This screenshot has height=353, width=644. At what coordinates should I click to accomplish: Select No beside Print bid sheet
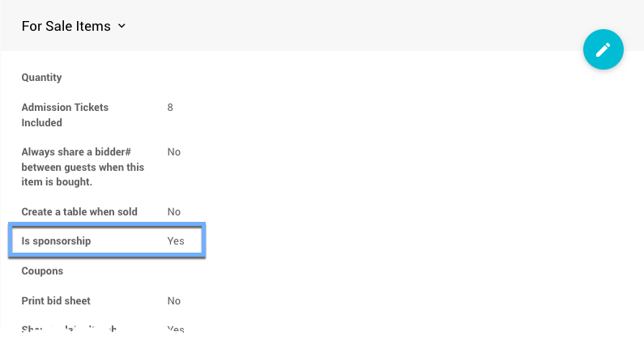[173, 301]
